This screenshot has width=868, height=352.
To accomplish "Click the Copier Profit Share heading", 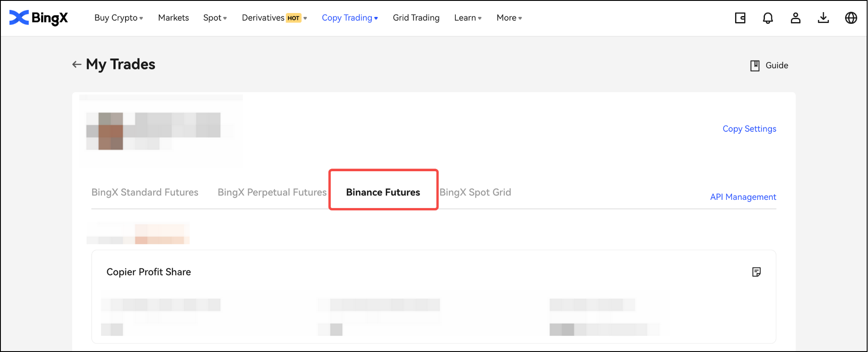I will [148, 272].
